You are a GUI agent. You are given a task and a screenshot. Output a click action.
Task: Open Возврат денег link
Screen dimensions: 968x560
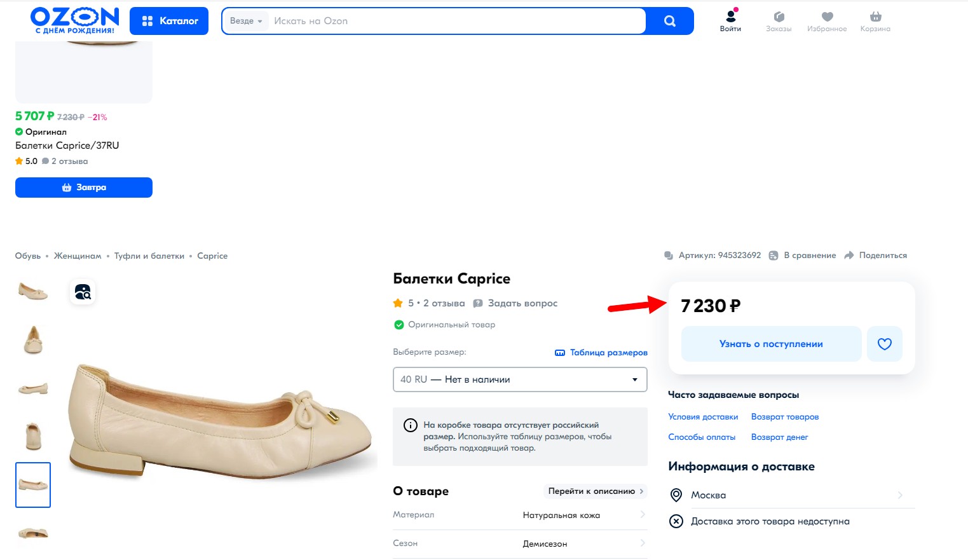[x=779, y=437]
